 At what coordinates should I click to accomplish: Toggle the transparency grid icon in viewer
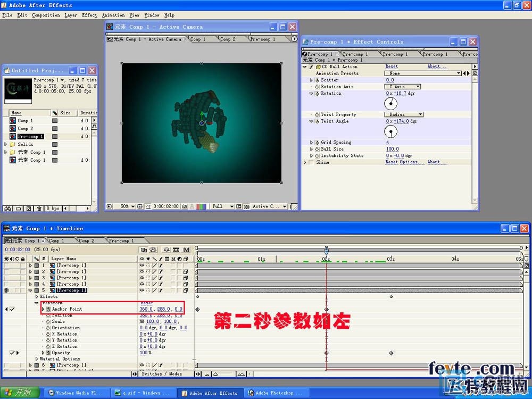(x=247, y=206)
